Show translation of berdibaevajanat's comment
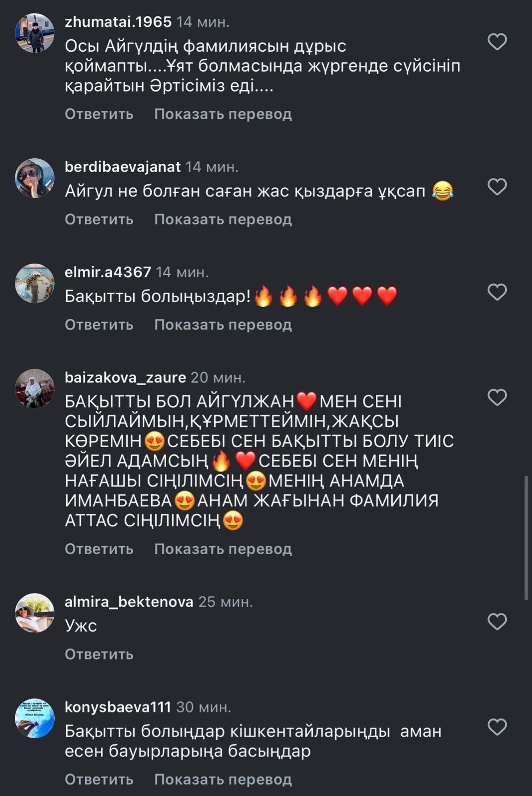 223,219
